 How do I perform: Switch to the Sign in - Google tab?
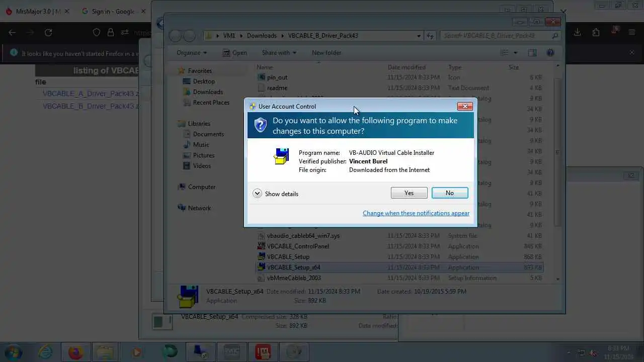[113, 11]
